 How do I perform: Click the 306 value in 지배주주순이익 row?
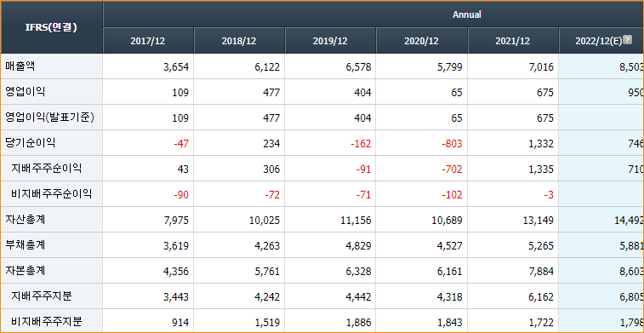pyautogui.click(x=271, y=169)
